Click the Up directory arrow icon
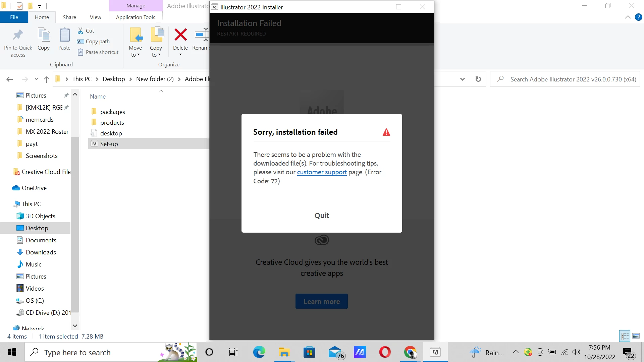 [47, 79]
